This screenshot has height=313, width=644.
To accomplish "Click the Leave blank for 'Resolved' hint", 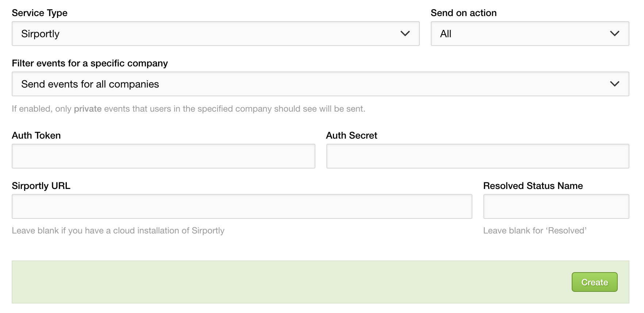I will coord(535,231).
